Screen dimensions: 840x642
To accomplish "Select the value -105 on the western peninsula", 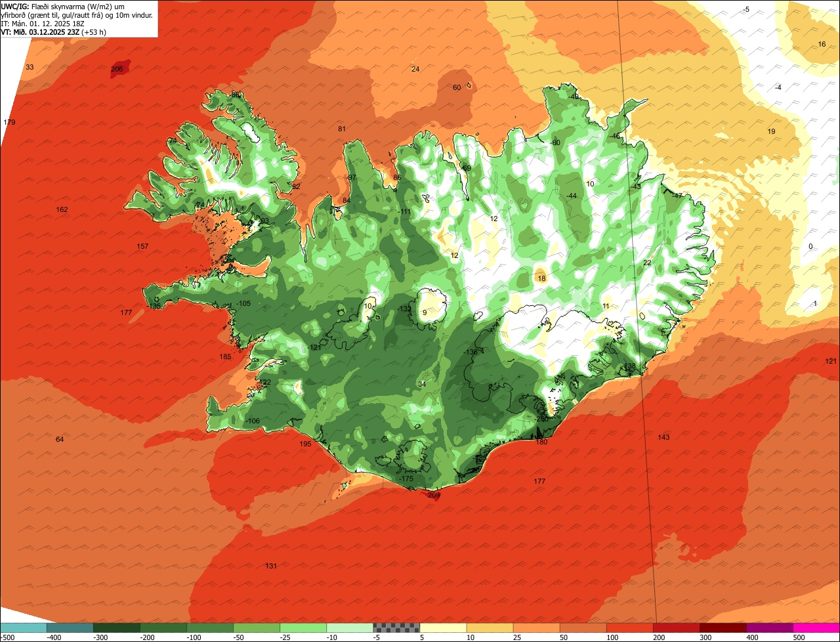I will pyautogui.click(x=243, y=303).
